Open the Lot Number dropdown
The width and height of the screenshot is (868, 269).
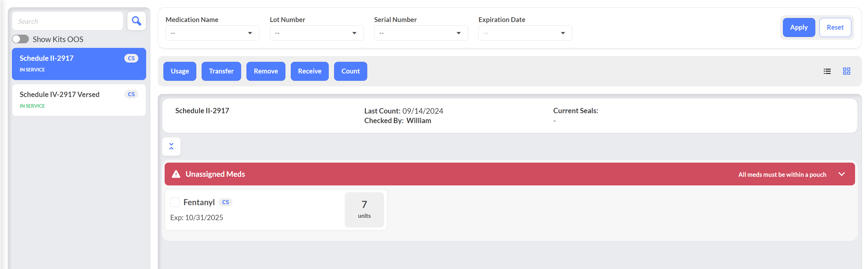[x=316, y=33]
